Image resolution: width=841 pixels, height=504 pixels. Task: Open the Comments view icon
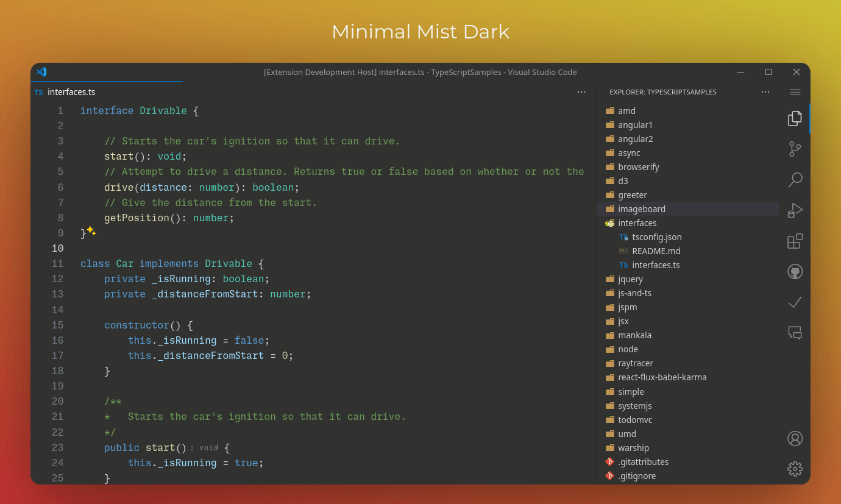click(x=795, y=333)
